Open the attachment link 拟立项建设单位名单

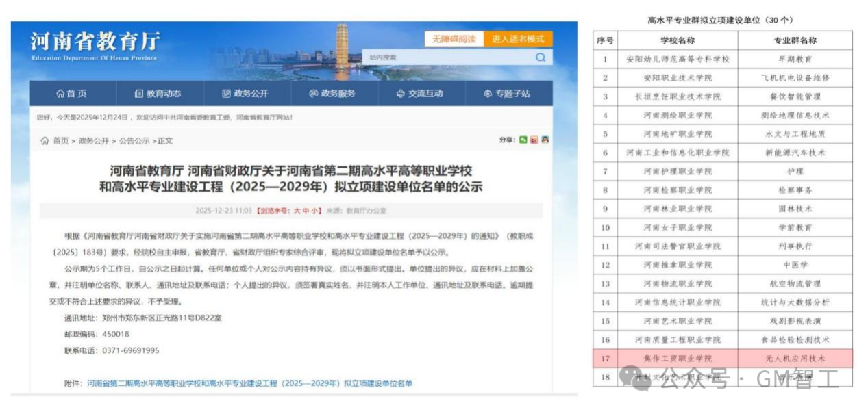coord(250,383)
